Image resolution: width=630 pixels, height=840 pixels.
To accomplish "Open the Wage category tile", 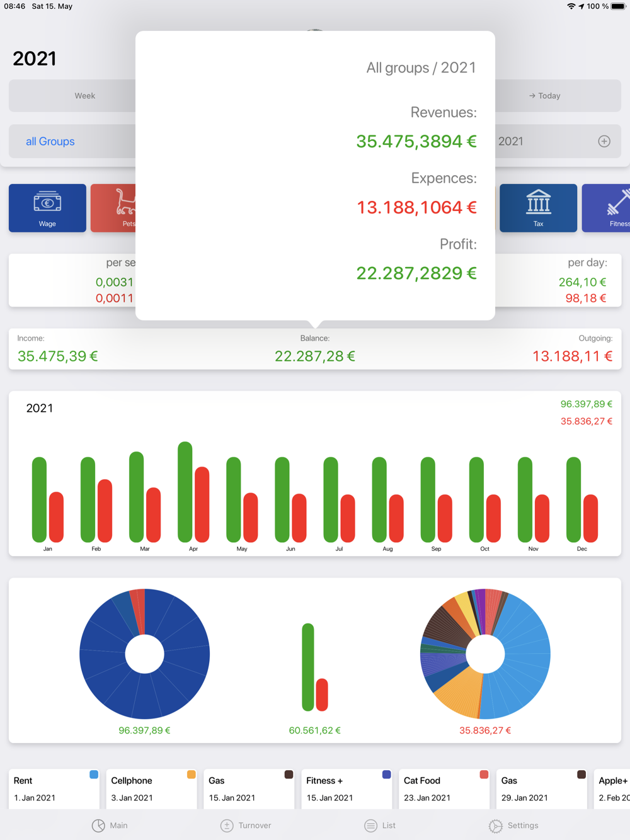I will (47, 208).
